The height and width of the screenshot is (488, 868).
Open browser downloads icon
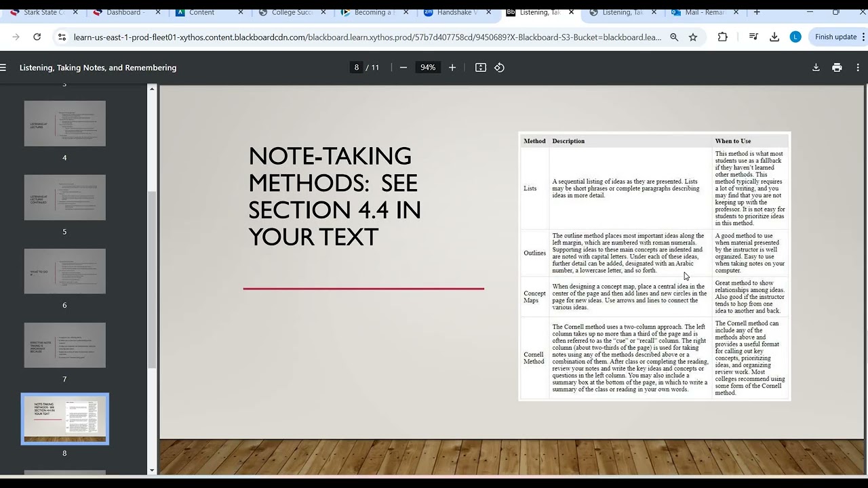pos(774,37)
